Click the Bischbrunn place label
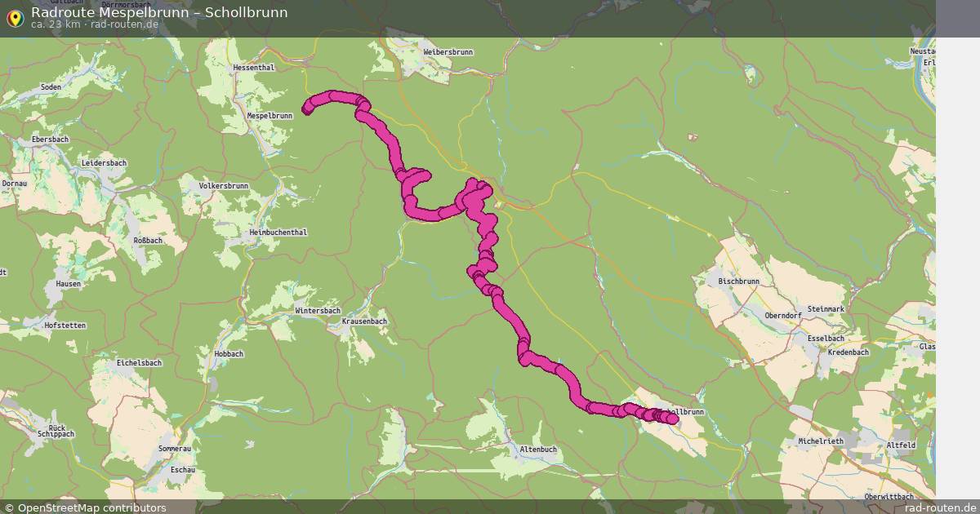The image size is (980, 514). click(x=739, y=281)
